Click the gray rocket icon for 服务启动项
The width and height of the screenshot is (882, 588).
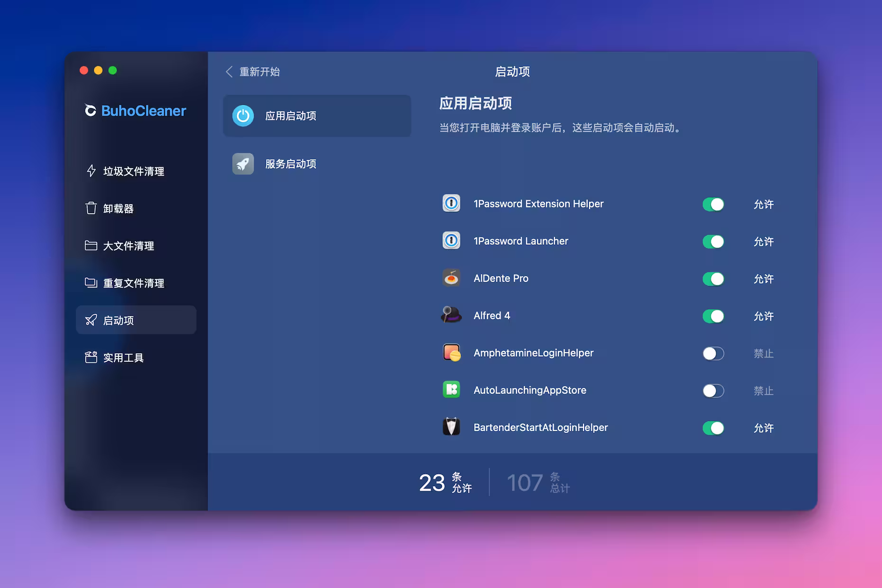point(243,164)
